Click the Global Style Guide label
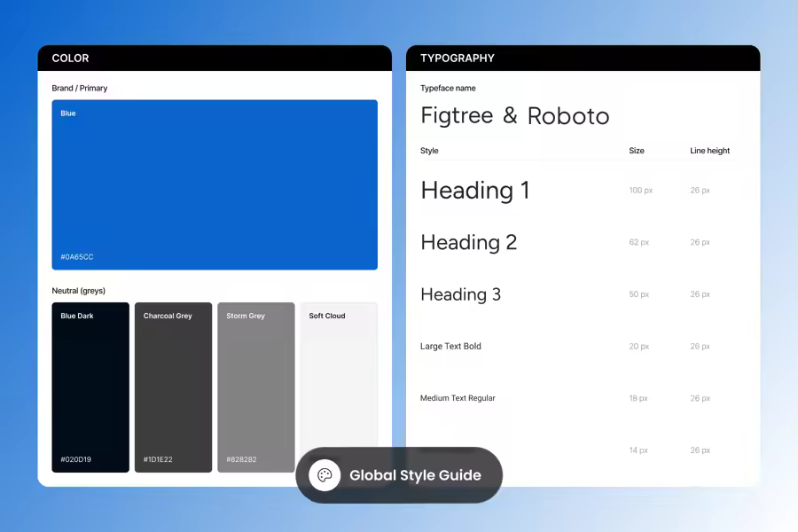This screenshot has width=798, height=532. point(415,475)
